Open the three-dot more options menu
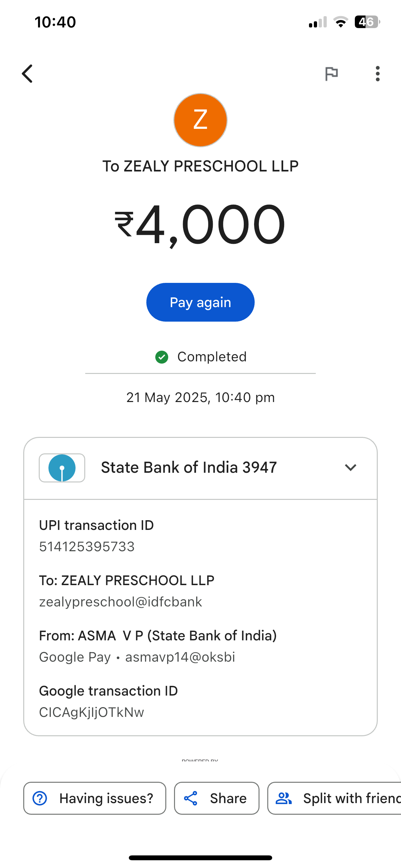The height and width of the screenshot is (868, 401). click(377, 73)
